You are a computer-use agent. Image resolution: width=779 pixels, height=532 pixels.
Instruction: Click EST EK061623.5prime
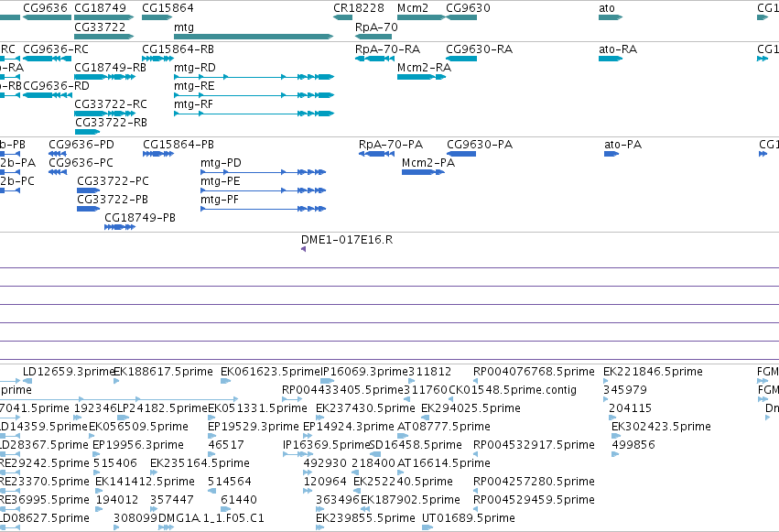271,372
